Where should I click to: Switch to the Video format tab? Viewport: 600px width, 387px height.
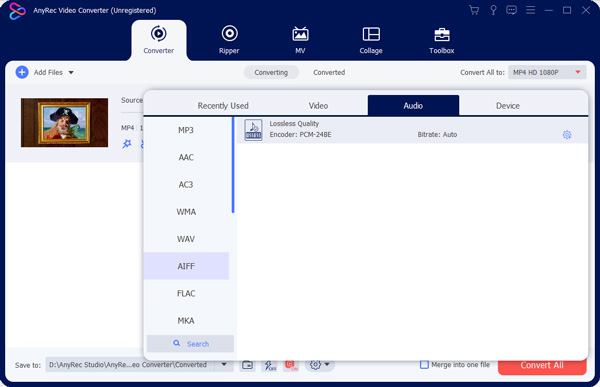pyautogui.click(x=318, y=106)
